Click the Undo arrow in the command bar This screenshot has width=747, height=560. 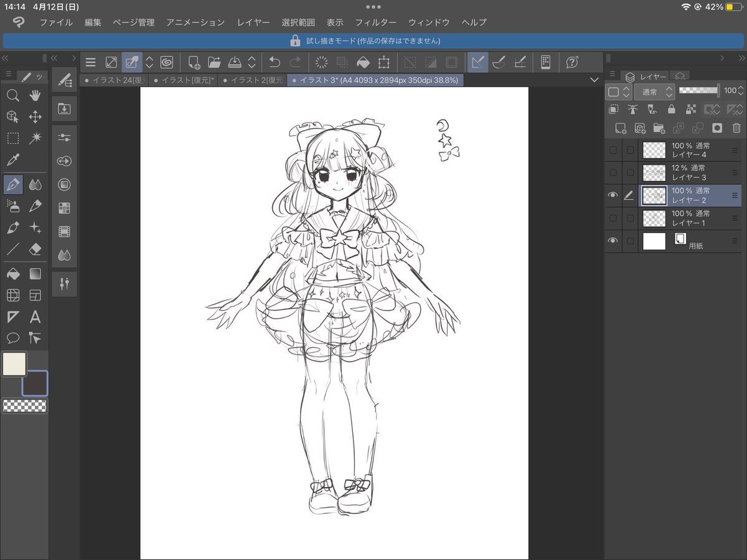(x=275, y=62)
